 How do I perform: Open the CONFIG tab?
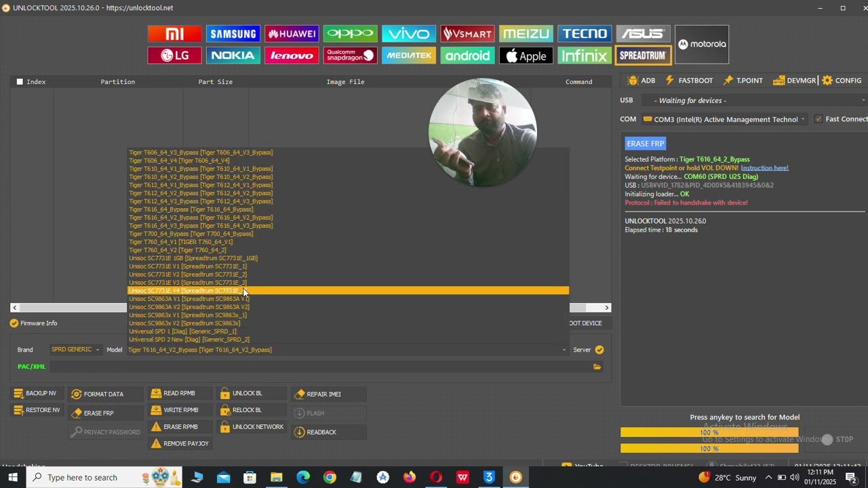(842, 81)
